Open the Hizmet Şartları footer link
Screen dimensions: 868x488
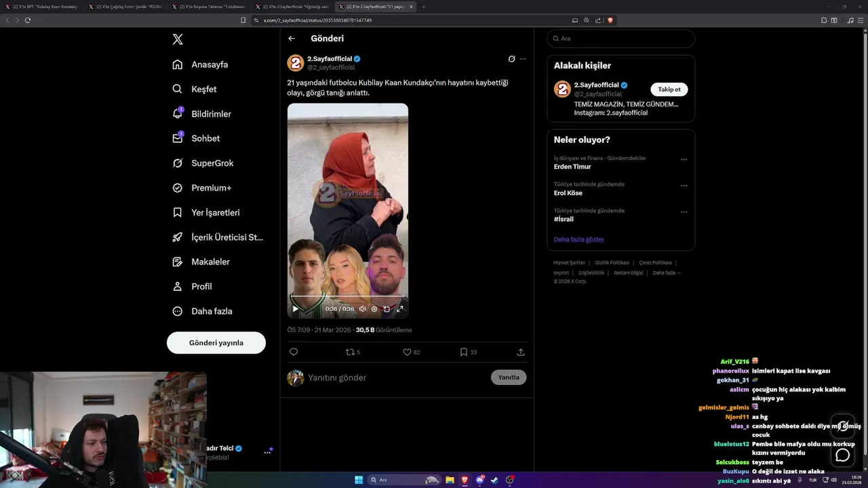coord(569,263)
